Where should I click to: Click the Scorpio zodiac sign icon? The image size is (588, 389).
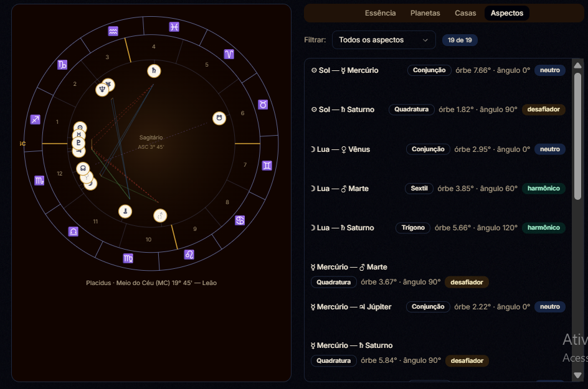(x=39, y=180)
